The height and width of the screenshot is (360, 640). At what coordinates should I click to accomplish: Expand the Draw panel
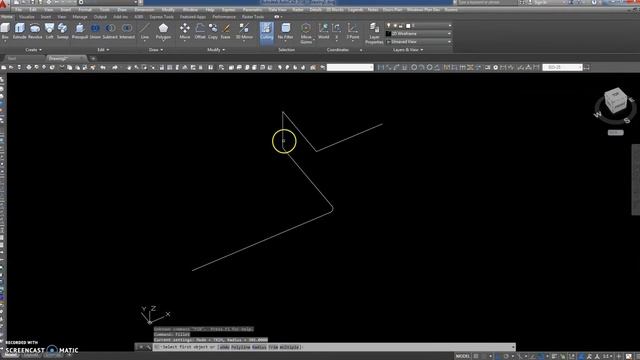(x=156, y=50)
